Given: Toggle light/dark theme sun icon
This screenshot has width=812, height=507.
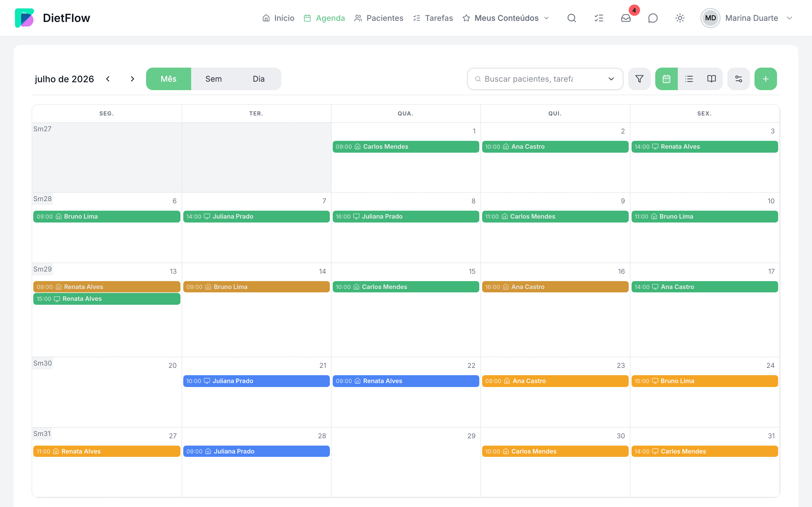Looking at the screenshot, I should (x=680, y=18).
